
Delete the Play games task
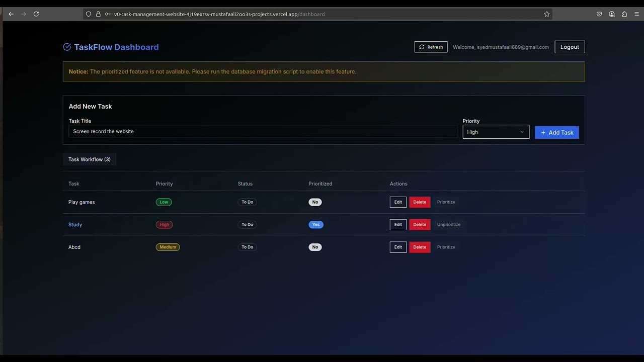click(x=420, y=202)
